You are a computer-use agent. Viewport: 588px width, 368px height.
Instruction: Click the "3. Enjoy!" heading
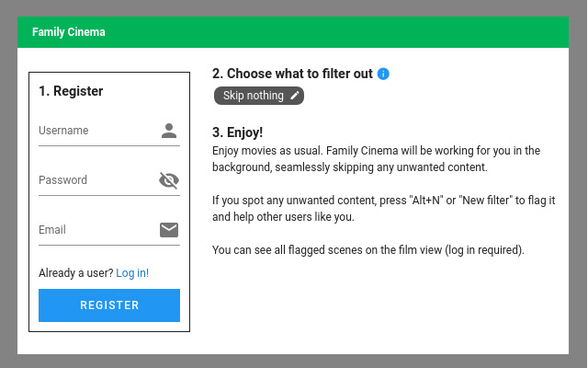tap(238, 132)
